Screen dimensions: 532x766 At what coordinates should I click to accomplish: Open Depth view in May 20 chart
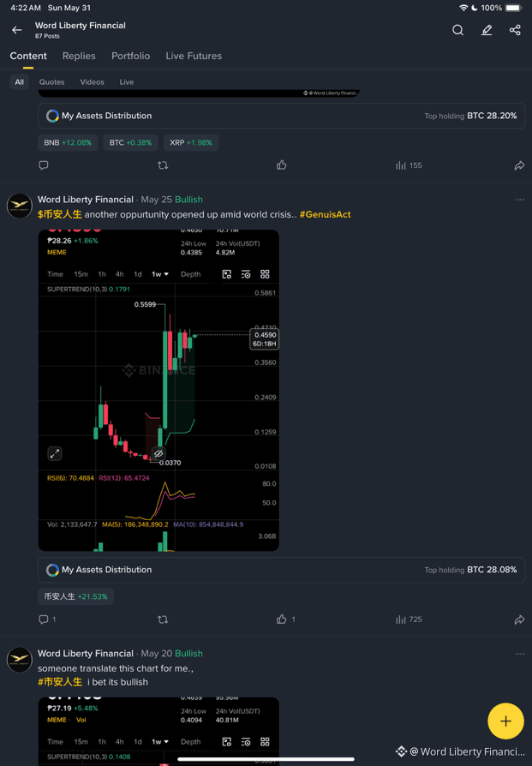pos(190,741)
